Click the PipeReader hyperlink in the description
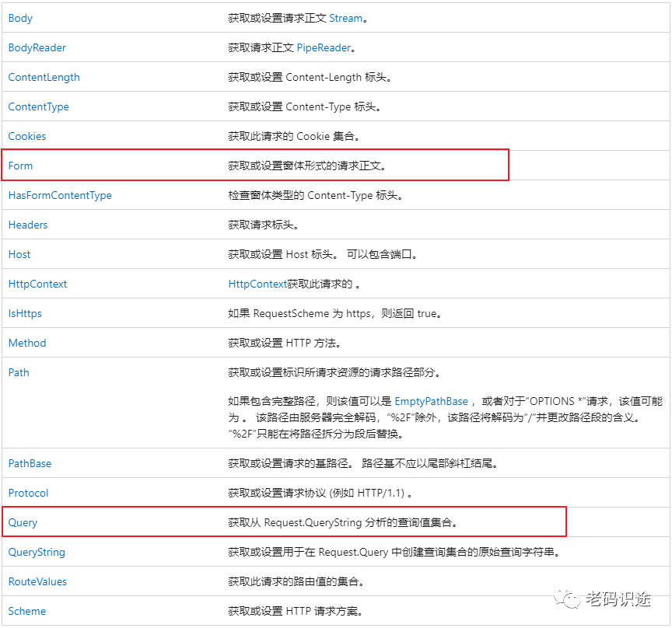The width and height of the screenshot is (672, 628). tap(324, 47)
